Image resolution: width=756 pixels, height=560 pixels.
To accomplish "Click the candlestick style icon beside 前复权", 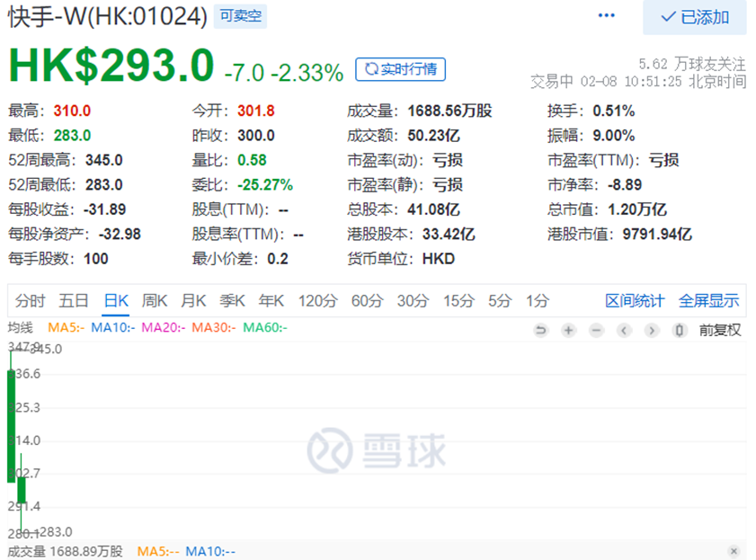I will click(x=680, y=330).
